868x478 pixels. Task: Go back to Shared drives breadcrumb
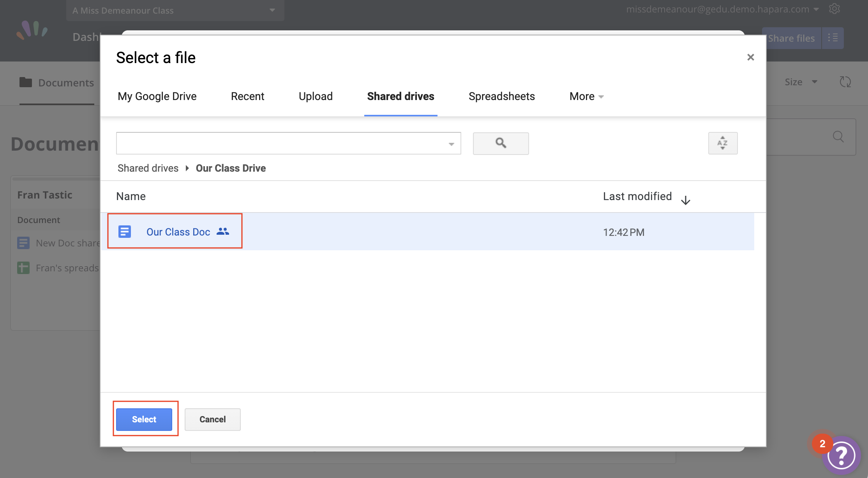pos(148,168)
